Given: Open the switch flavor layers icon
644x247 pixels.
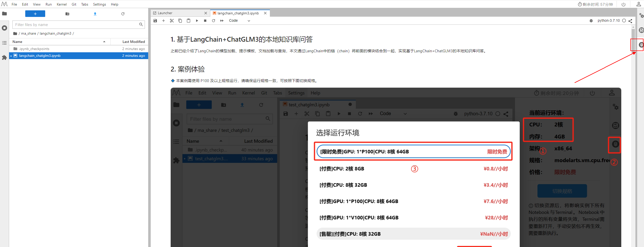Looking at the screenshot, I should [641, 45].
